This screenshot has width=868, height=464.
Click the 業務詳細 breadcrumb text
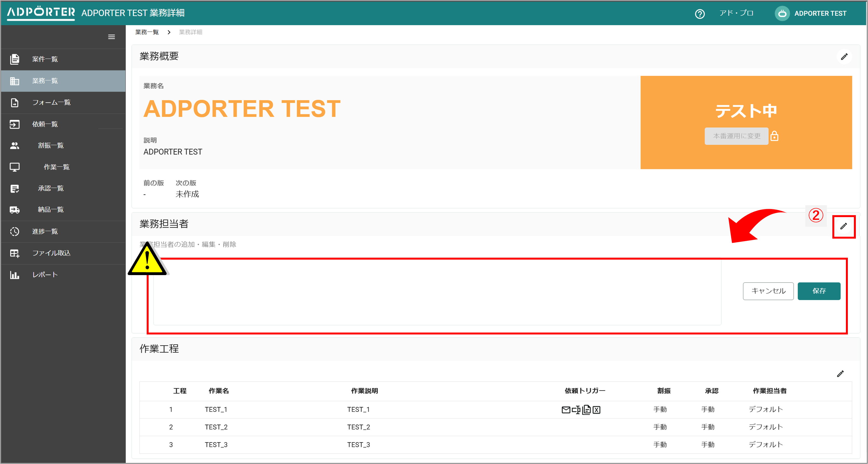(x=191, y=32)
